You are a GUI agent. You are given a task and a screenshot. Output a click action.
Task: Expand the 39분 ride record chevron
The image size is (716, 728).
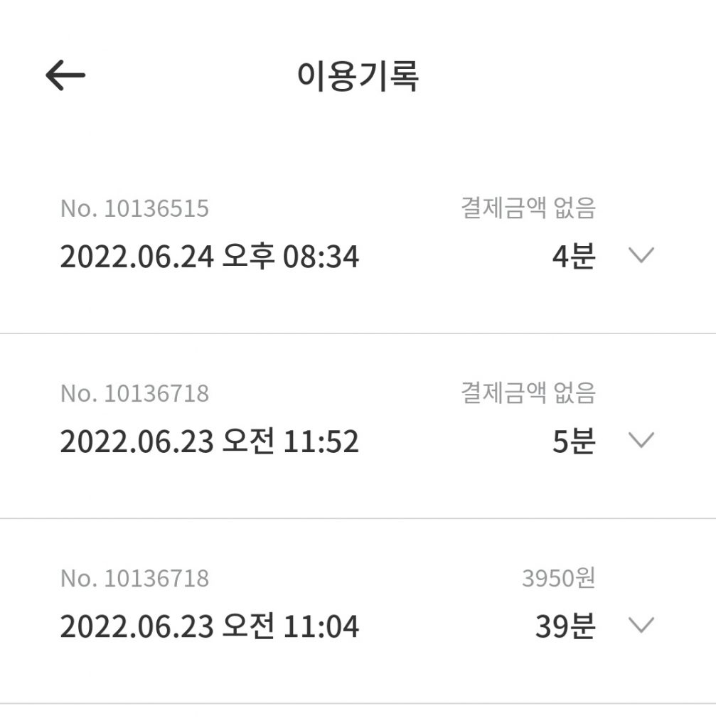point(641,625)
